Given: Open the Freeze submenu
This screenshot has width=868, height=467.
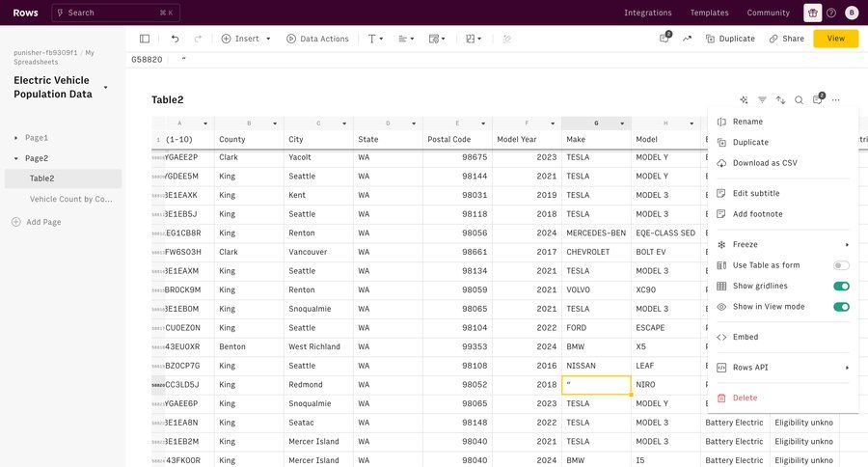Looking at the screenshot, I should tap(783, 244).
